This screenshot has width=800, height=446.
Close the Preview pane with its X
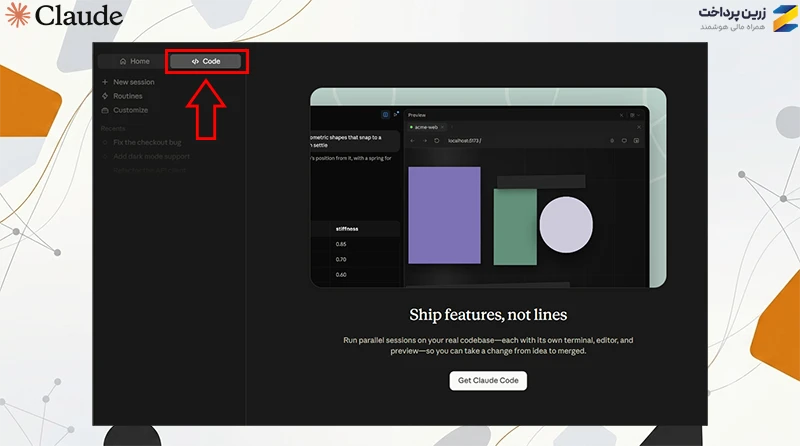621,115
